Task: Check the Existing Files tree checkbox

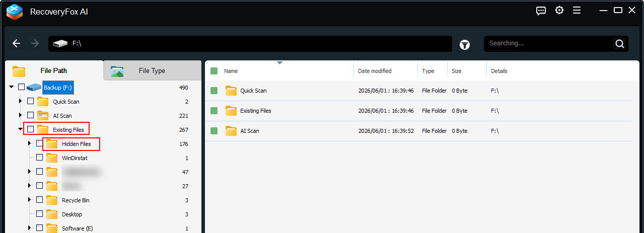Action: pyautogui.click(x=30, y=129)
